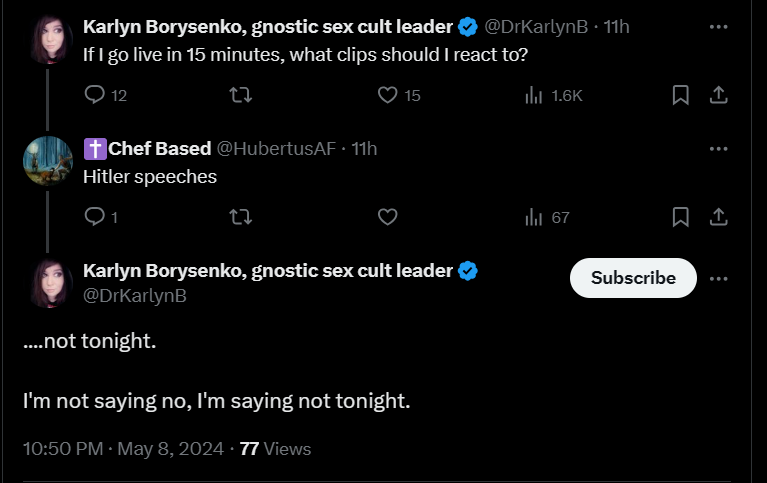Share the top tweet by DrKarlynB
The image size is (767, 483).
pyautogui.click(x=719, y=95)
